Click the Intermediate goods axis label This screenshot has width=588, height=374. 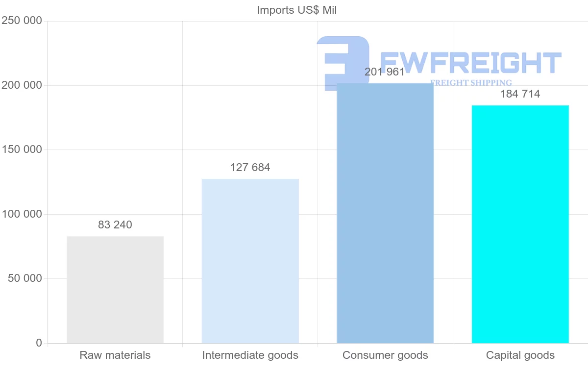(x=250, y=355)
